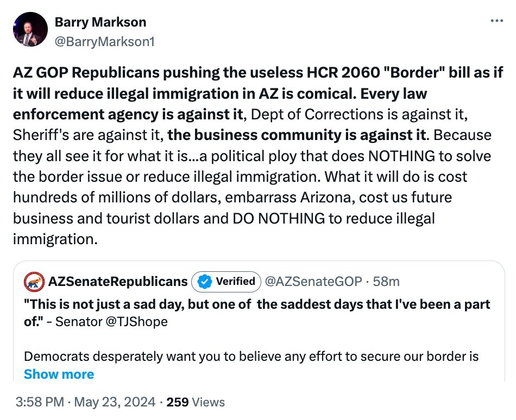Click the @BarryMarkson1 handle
Screen dimensions: 516x420
pyautogui.click(x=104, y=41)
